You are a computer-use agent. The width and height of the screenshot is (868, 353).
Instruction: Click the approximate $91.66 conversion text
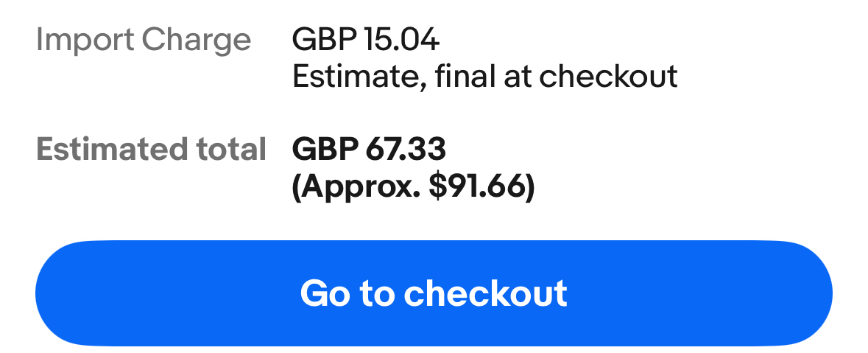pos(413,188)
